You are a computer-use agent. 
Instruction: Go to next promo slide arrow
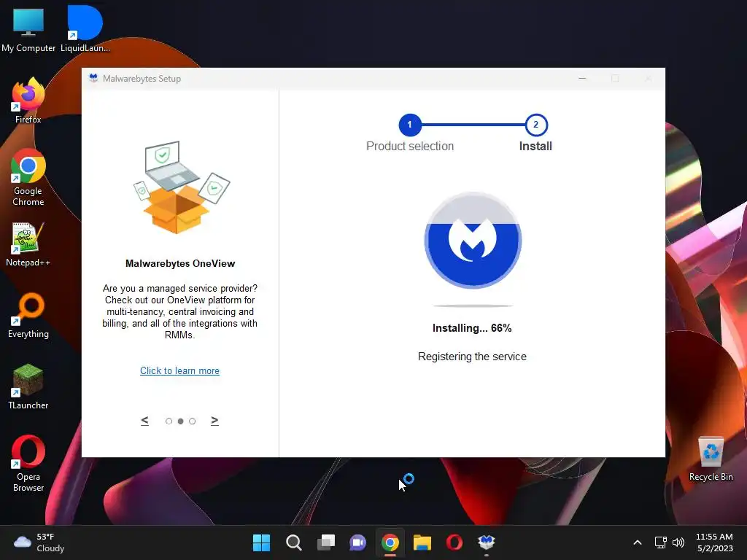(x=215, y=421)
